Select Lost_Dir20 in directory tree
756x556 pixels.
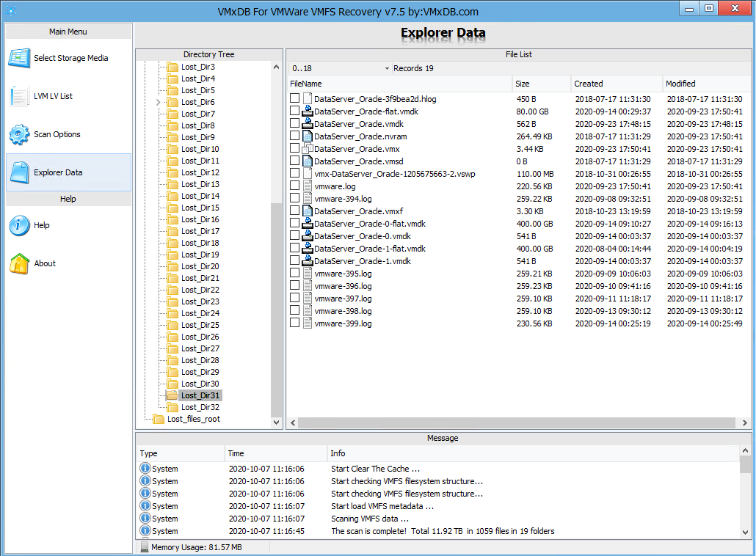pyautogui.click(x=200, y=266)
